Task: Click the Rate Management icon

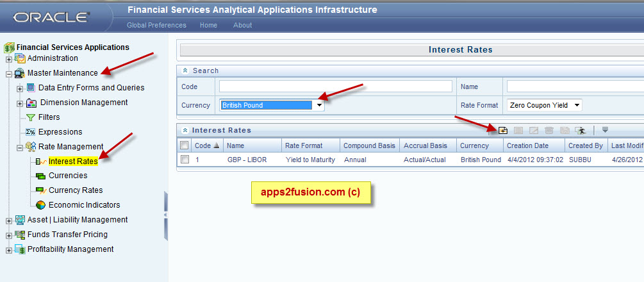Action: point(30,146)
